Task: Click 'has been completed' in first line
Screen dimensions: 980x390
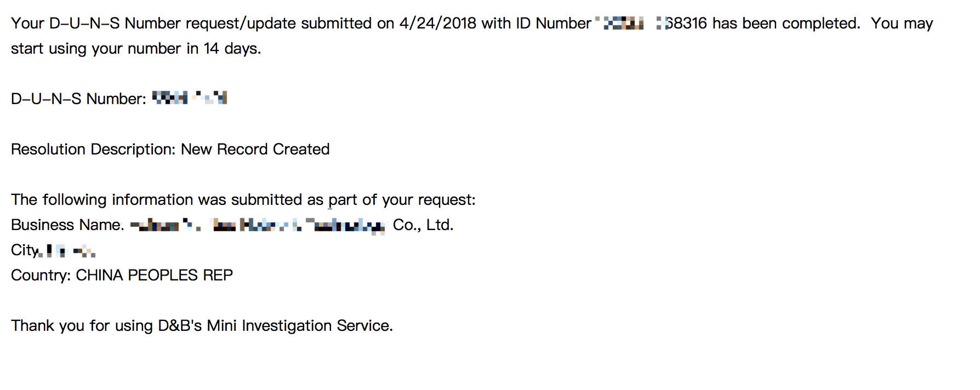Action: pyautogui.click(x=786, y=24)
